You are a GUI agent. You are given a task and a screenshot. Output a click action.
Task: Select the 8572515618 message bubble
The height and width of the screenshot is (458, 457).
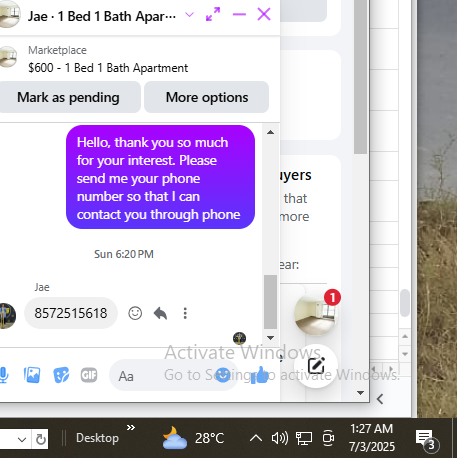pyautogui.click(x=71, y=313)
